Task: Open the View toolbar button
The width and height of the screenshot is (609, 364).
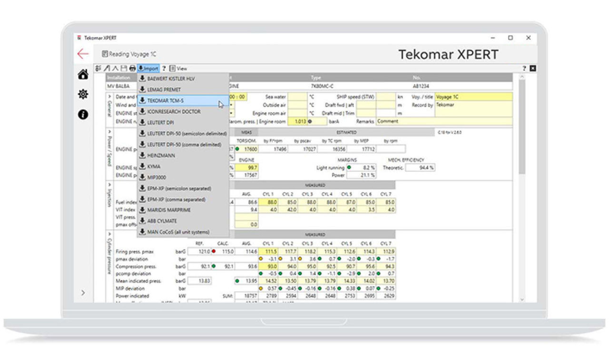Action: [178, 68]
